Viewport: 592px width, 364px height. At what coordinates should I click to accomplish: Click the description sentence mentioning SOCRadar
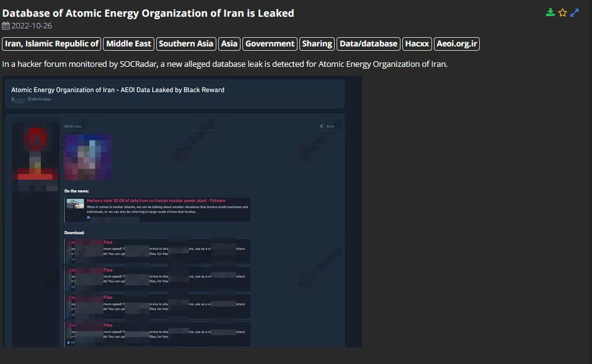click(224, 64)
